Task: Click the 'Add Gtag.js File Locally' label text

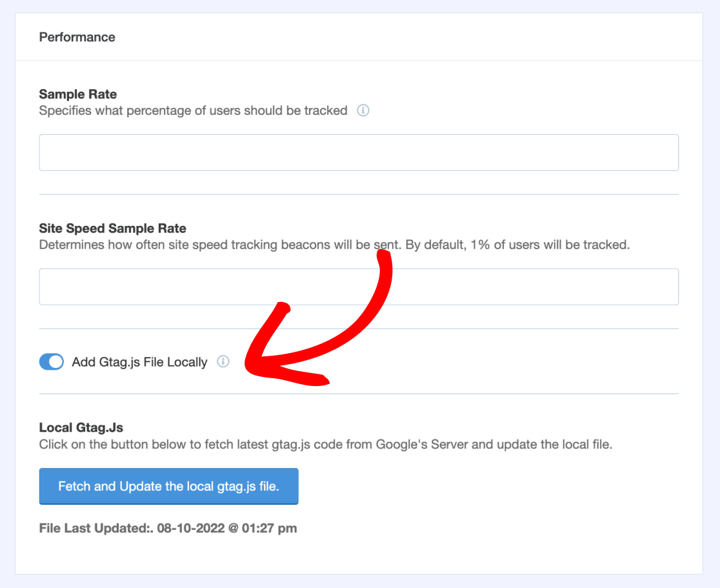Action: [139, 362]
